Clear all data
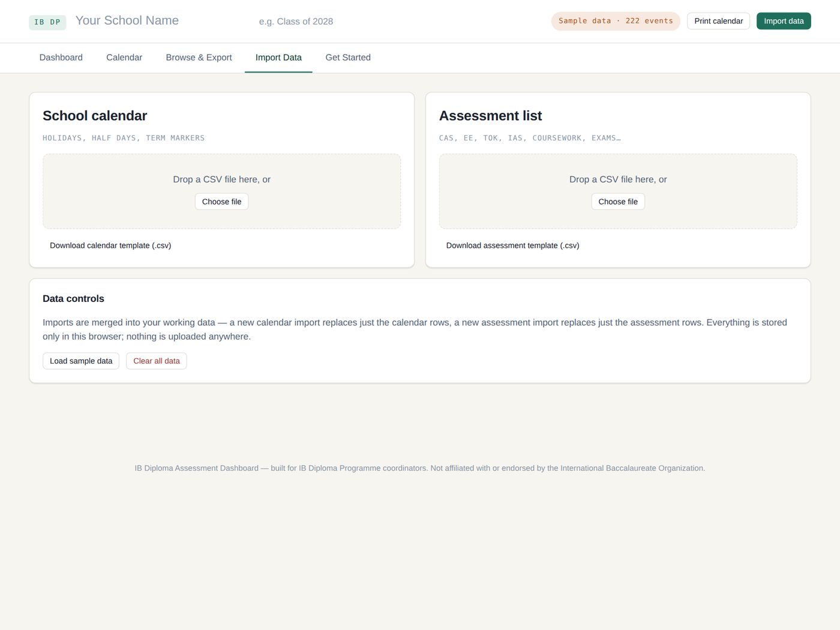This screenshot has width=840, height=630. tap(157, 361)
